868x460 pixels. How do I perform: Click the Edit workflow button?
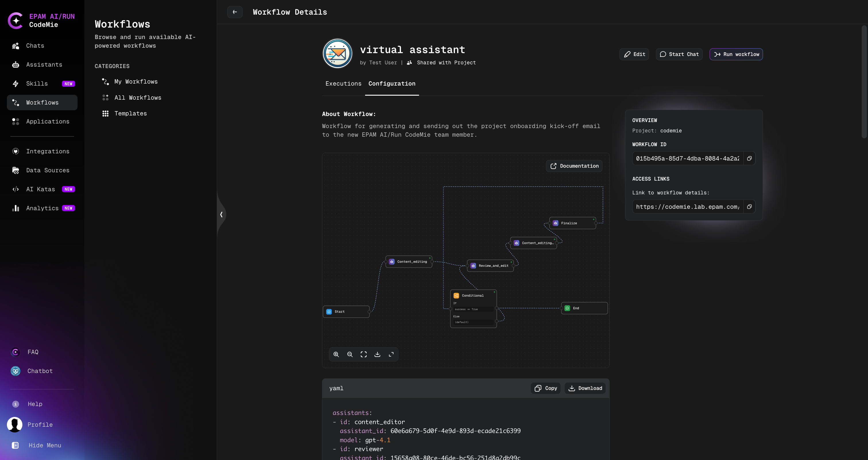(634, 54)
